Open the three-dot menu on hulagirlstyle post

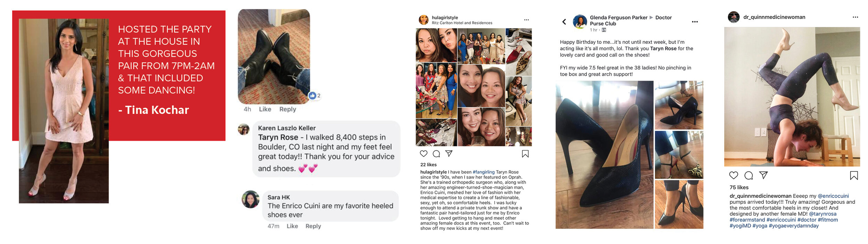[x=526, y=20]
